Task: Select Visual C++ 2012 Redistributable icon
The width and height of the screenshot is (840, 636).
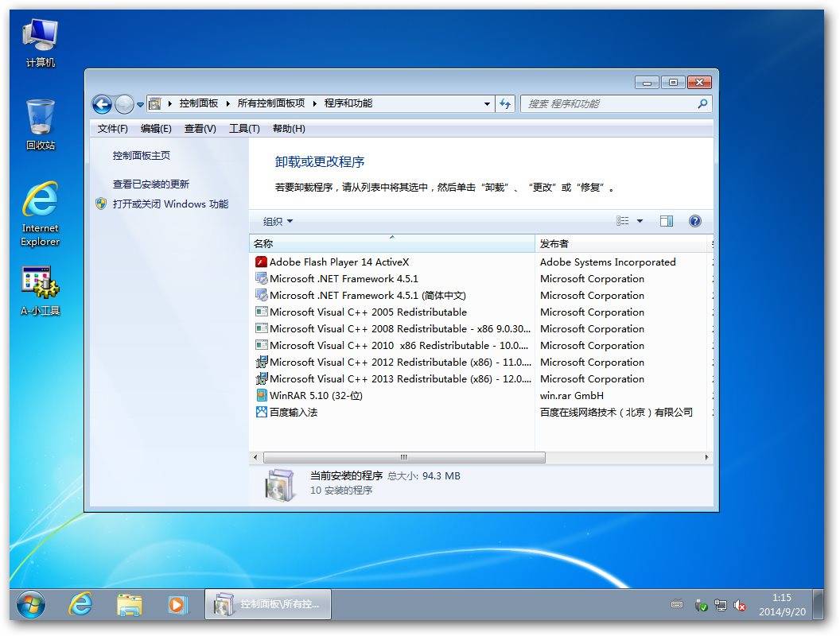Action: click(x=262, y=362)
